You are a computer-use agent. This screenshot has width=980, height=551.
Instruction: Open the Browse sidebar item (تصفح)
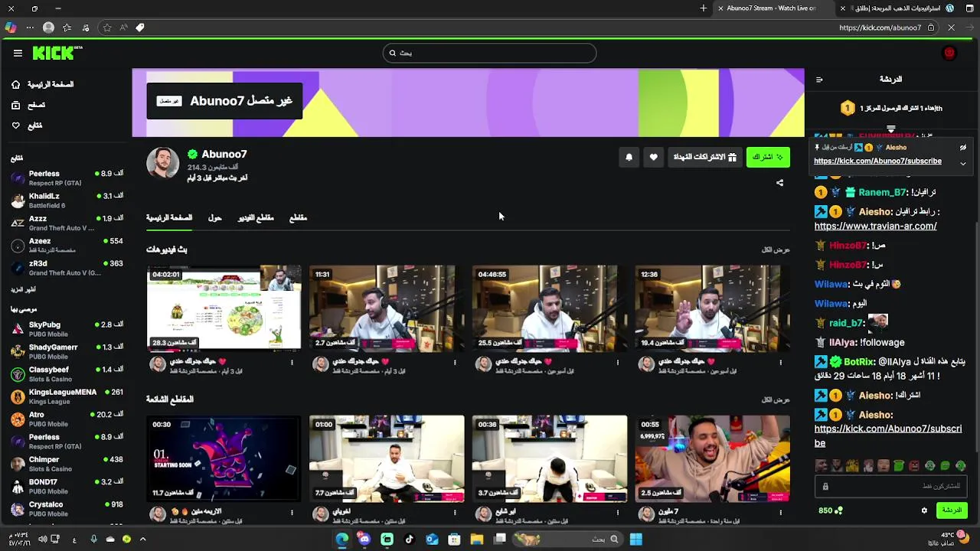click(28, 105)
